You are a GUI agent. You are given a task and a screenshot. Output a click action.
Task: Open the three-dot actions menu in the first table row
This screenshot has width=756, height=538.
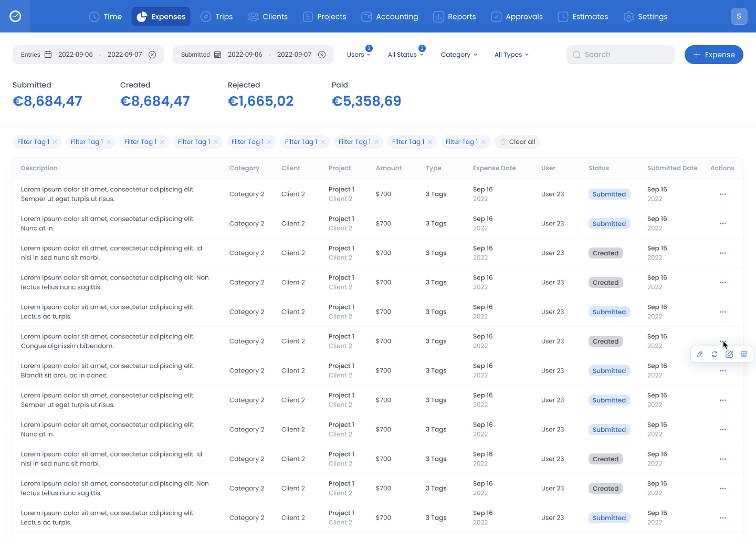click(723, 194)
